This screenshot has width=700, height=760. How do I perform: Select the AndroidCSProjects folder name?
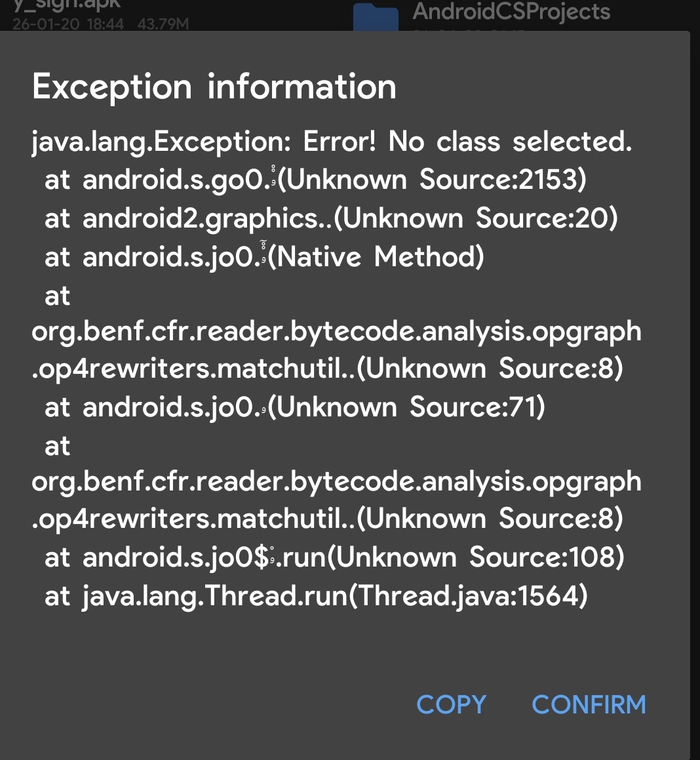click(511, 12)
